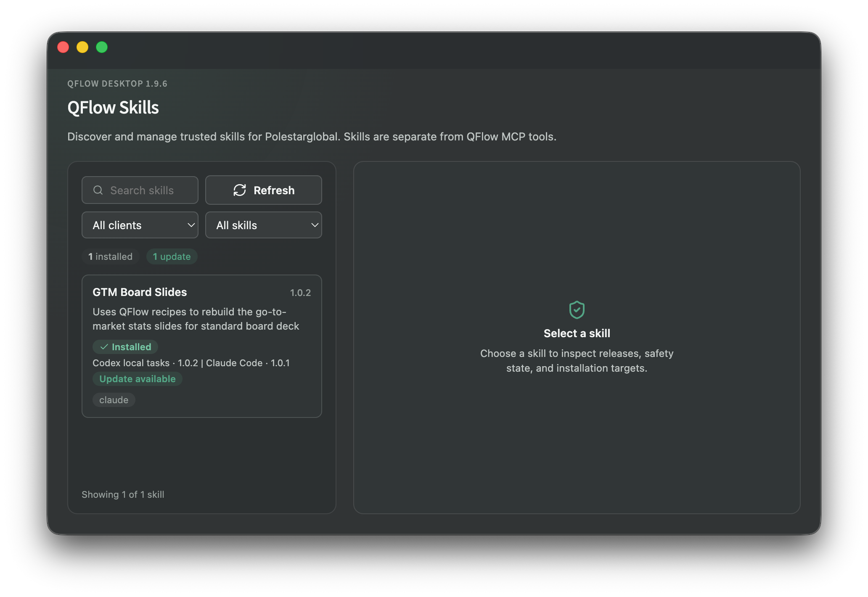Click the 1.0.2 version label on card

(301, 293)
